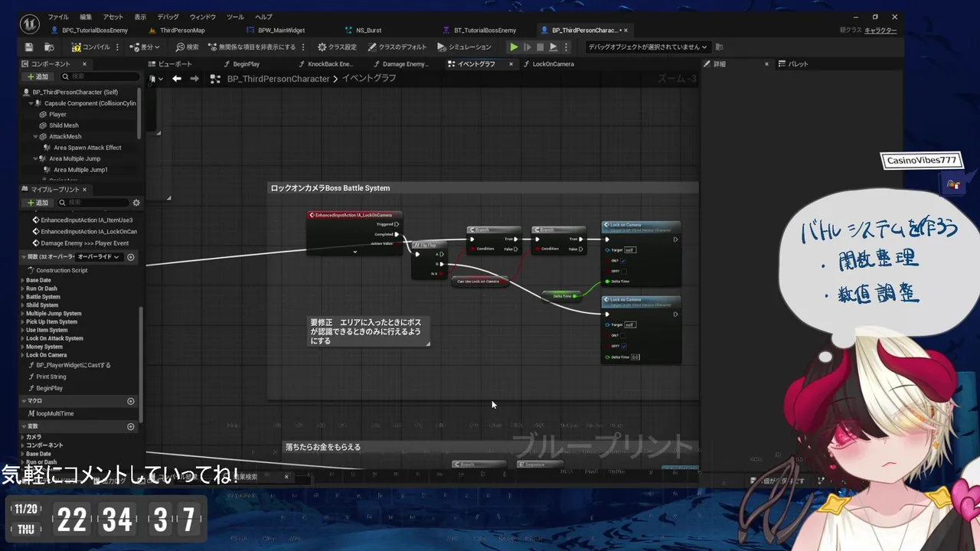Click 追加 button in components panel
980x551 pixels.
click(x=38, y=77)
